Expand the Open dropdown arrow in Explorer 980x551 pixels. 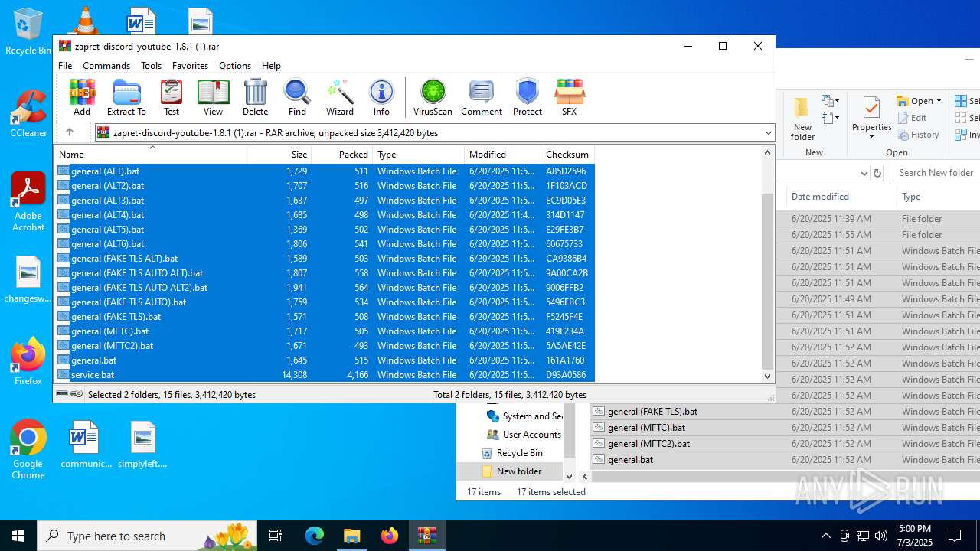[939, 101]
